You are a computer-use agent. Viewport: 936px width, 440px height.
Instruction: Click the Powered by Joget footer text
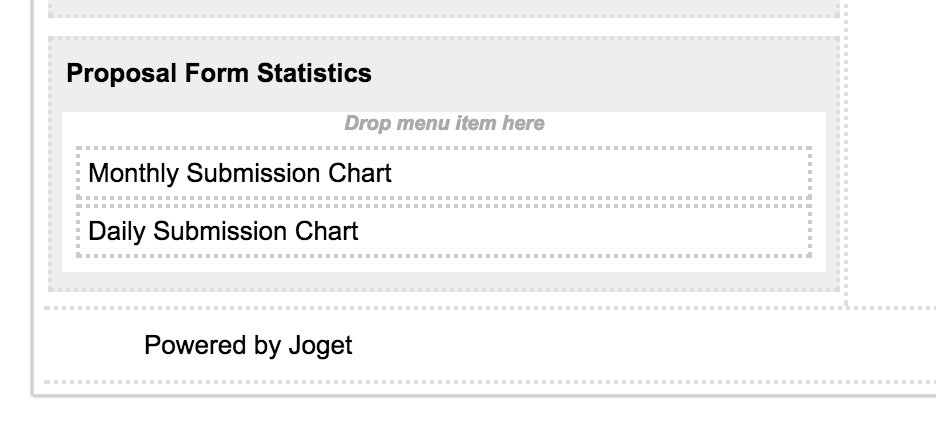click(x=248, y=346)
